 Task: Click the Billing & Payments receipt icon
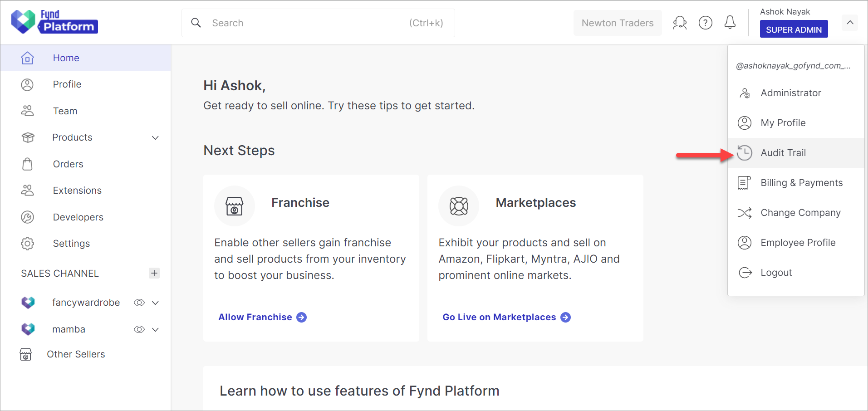tap(744, 183)
